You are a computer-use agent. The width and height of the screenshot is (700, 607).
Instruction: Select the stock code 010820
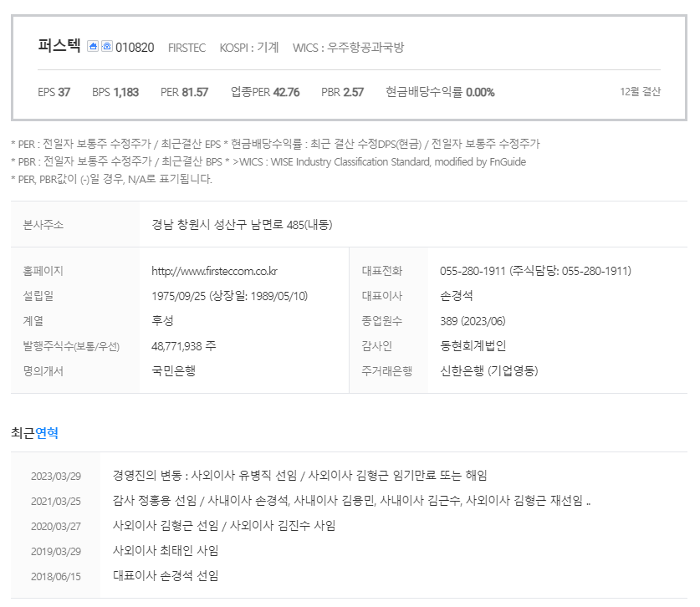tap(135, 48)
